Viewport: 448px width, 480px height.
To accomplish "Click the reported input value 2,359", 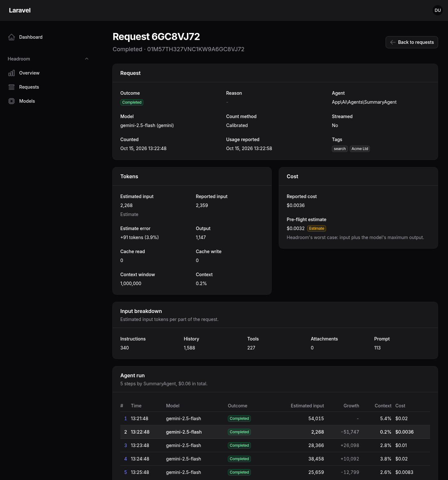I will coord(202,205).
